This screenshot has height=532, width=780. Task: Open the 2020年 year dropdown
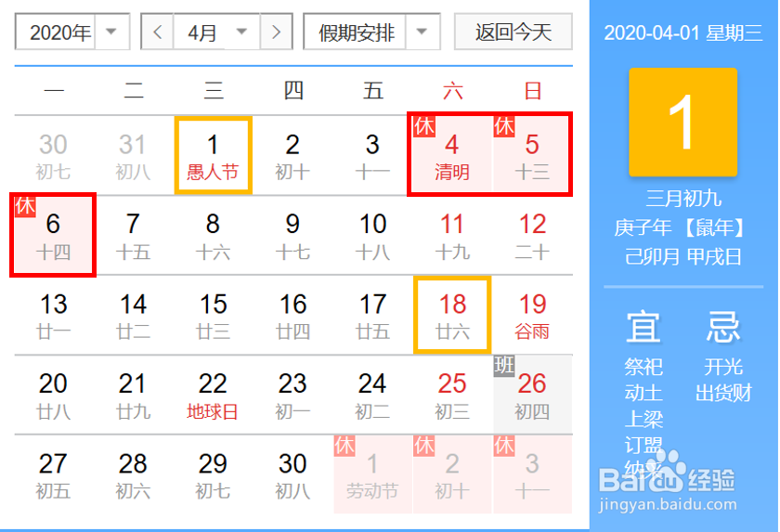pyautogui.click(x=72, y=32)
